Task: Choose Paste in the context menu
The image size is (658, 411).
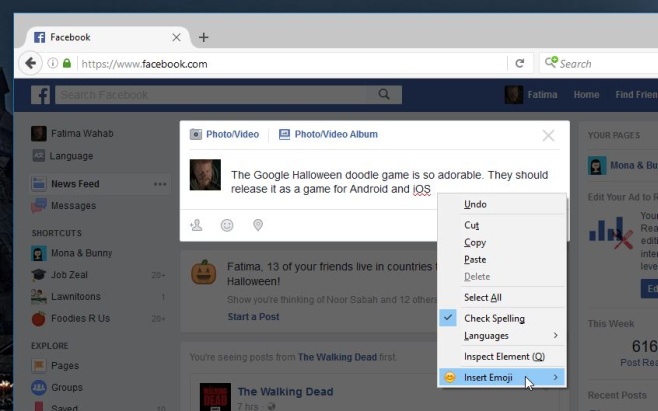Action: click(502, 259)
